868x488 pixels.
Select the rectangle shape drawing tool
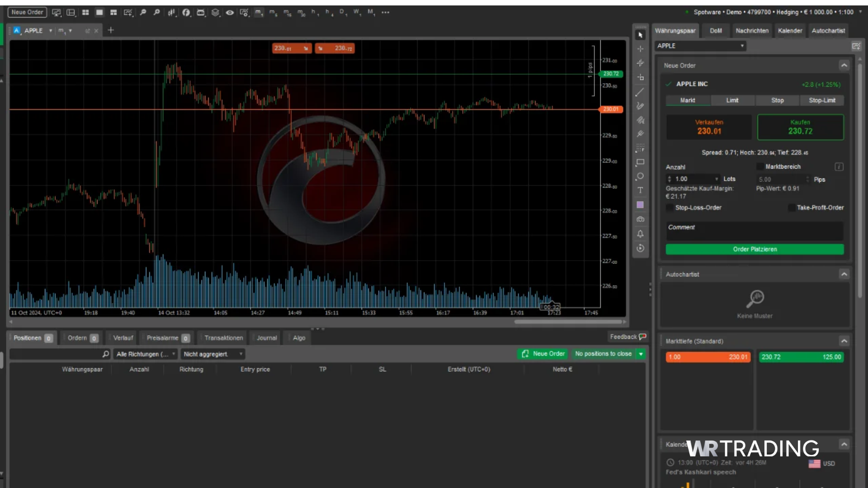[x=640, y=162]
